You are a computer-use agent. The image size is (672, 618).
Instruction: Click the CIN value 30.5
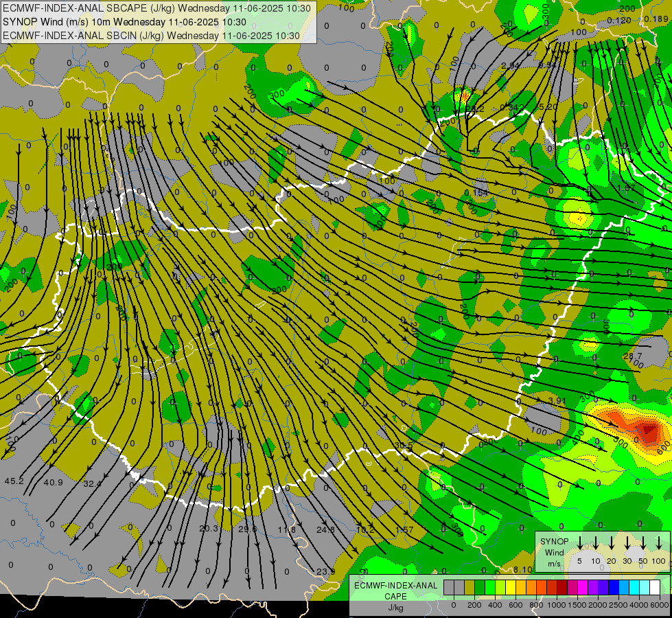404,446
